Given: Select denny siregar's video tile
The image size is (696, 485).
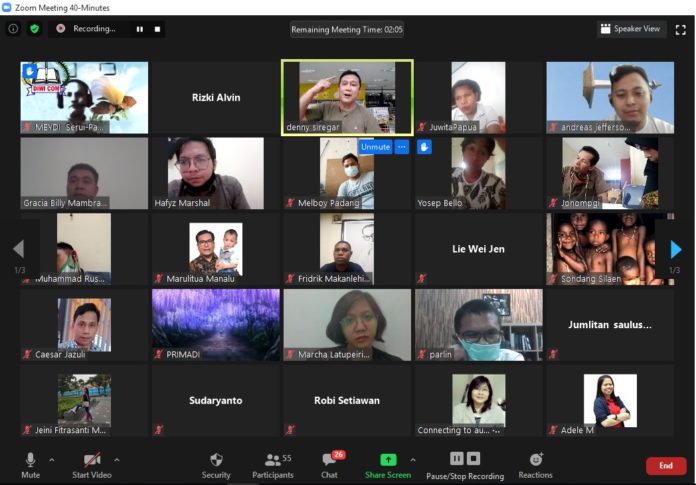Looking at the screenshot, I should click(347, 98).
